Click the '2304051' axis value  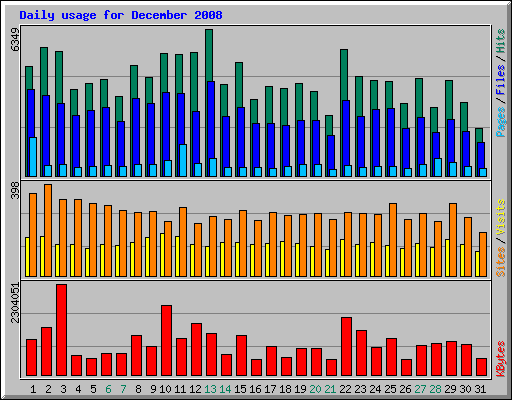(x=15, y=303)
